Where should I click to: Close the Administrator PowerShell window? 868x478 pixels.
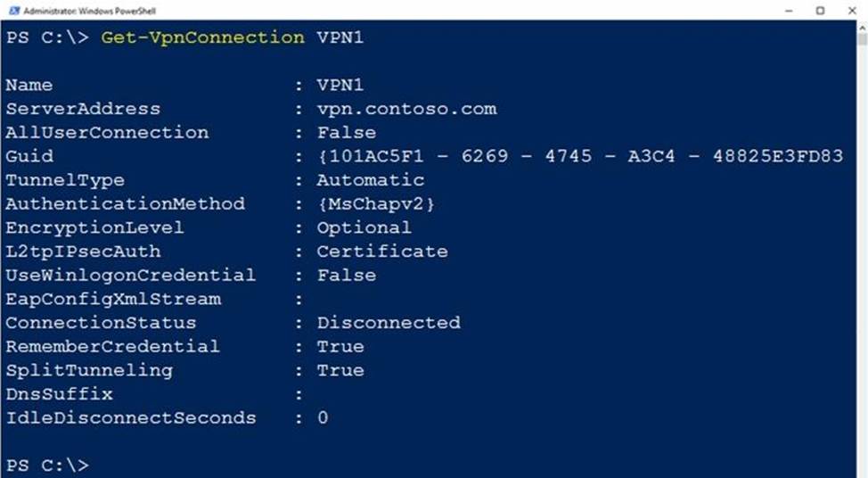click(850, 10)
